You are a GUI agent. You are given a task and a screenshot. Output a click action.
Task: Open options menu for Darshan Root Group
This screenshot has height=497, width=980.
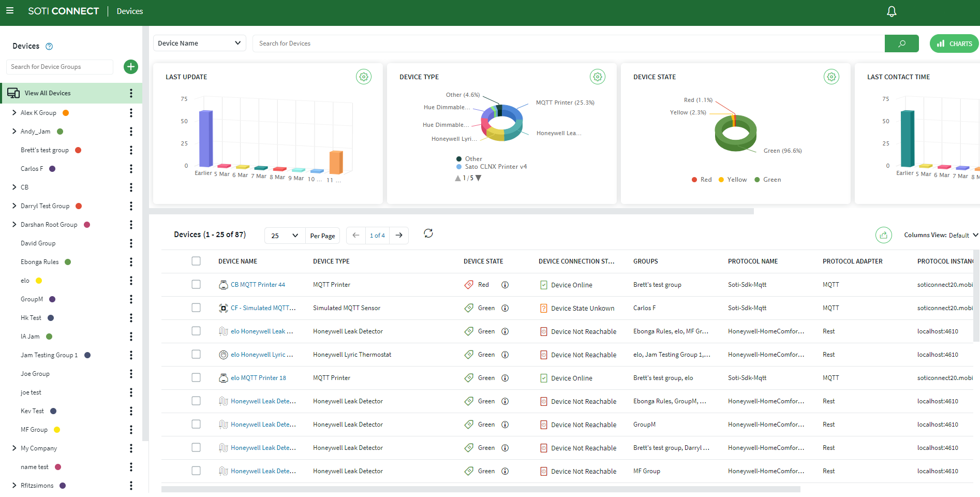pyautogui.click(x=131, y=225)
